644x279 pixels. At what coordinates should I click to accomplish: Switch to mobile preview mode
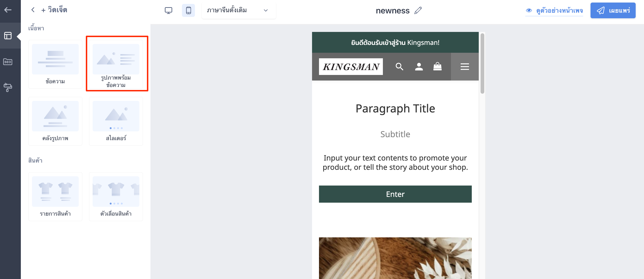188,10
